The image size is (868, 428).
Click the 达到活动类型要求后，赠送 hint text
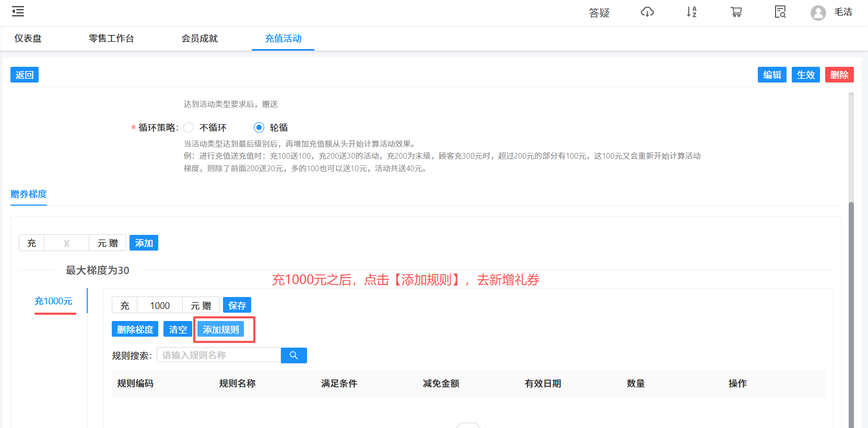(x=230, y=104)
